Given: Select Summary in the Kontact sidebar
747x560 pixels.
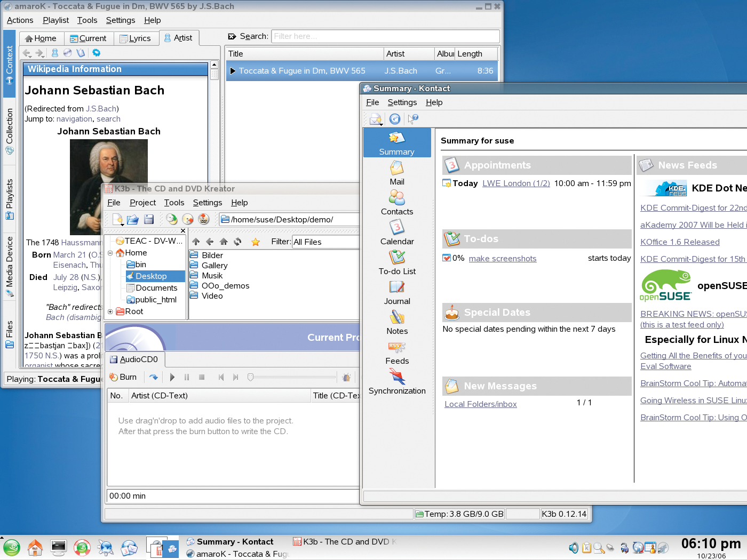Looking at the screenshot, I should 397,143.
